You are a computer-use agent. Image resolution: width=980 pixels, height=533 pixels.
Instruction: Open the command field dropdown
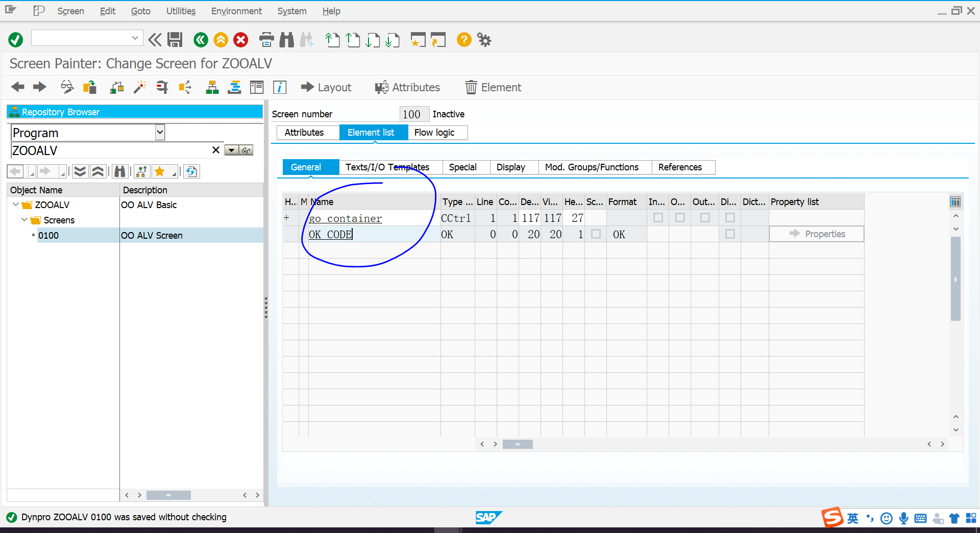tap(135, 37)
